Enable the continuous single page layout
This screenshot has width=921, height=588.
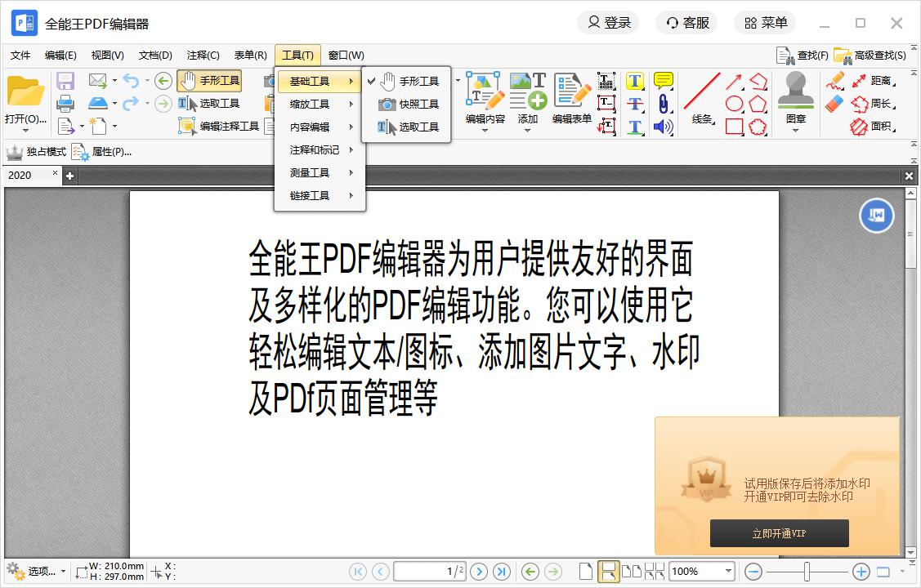pos(607,572)
